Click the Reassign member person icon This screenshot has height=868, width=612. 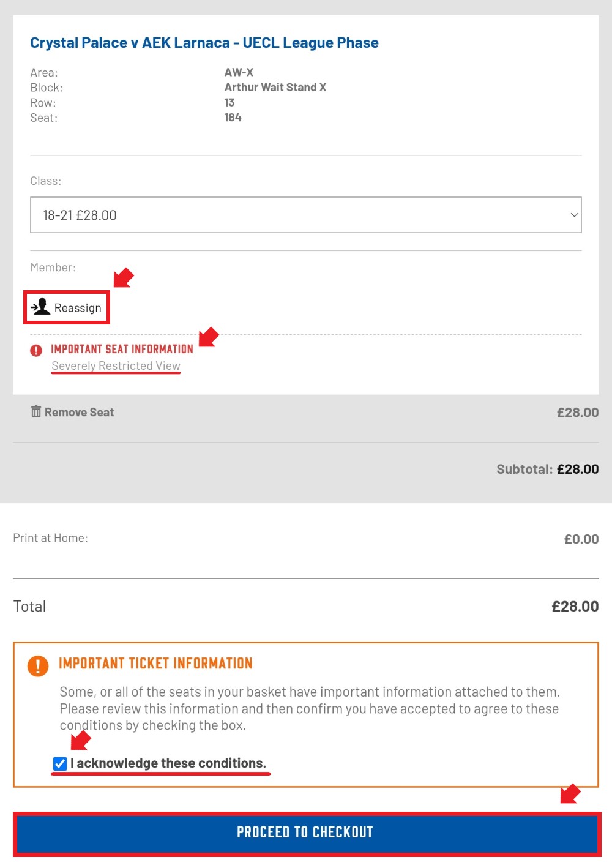pyautogui.click(x=41, y=307)
